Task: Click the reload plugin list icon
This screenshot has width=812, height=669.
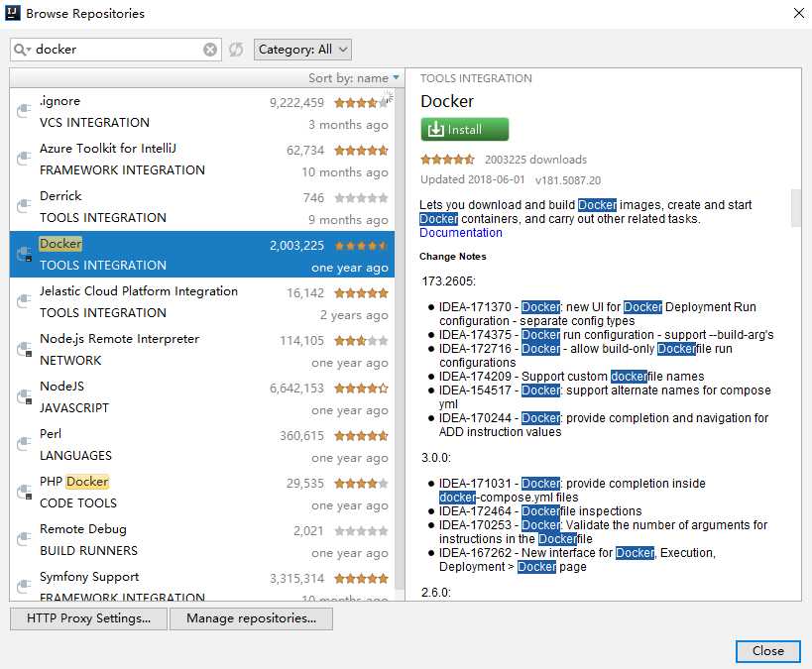Action: point(236,50)
